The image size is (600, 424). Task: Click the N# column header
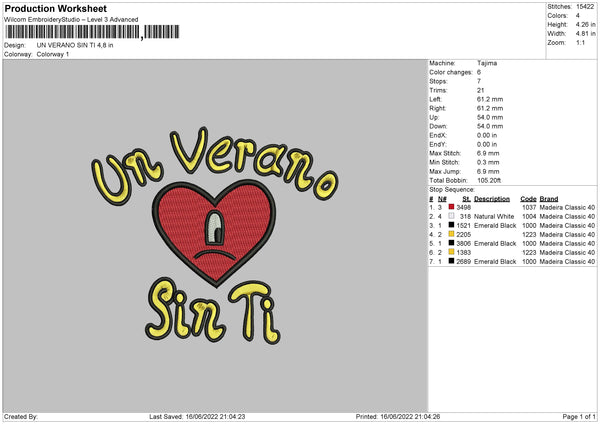pos(442,199)
